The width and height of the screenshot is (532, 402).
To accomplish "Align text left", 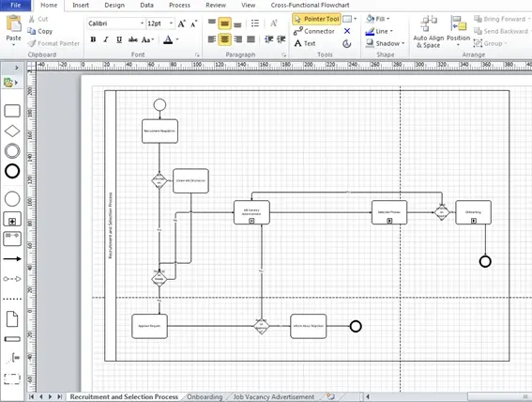I will pos(212,39).
